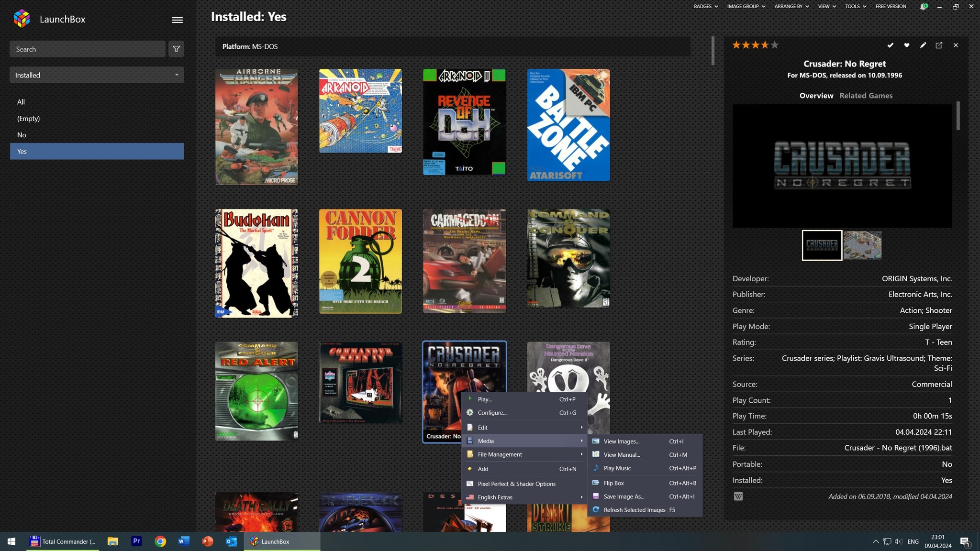Viewport: 980px width, 551px height.
Task: Open the BADGES dropdown menu
Action: tap(706, 6)
